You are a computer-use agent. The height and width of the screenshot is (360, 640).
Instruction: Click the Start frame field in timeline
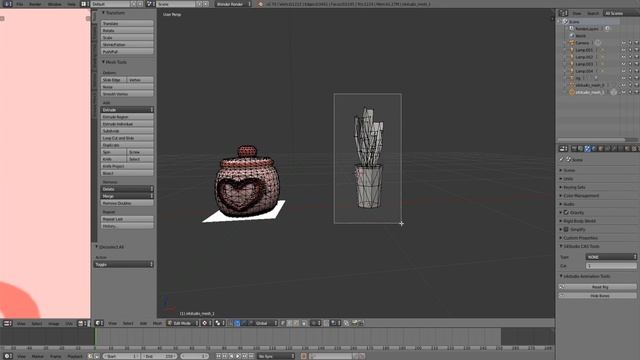[x=121, y=356]
